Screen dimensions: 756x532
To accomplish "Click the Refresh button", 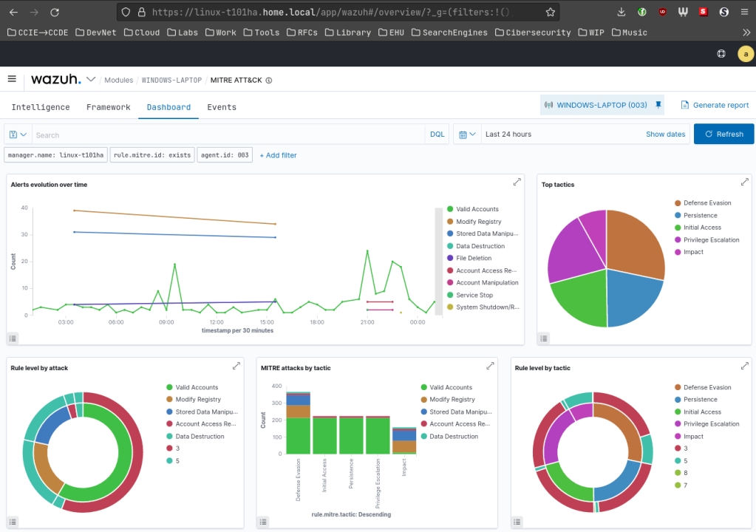I will click(723, 134).
